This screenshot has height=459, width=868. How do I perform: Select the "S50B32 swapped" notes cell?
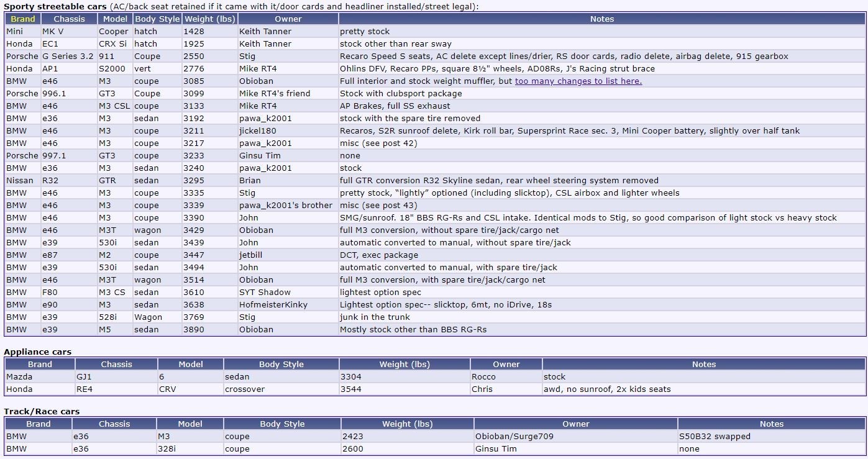[715, 437]
